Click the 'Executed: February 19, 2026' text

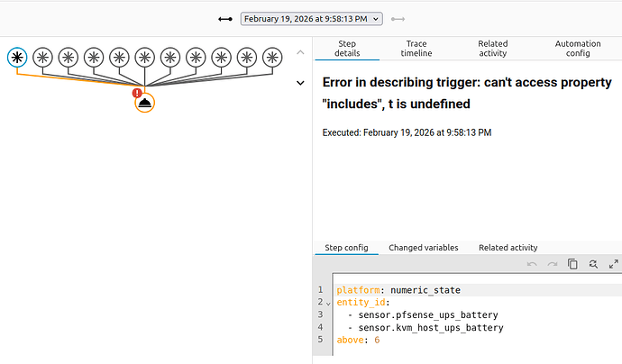tap(407, 132)
